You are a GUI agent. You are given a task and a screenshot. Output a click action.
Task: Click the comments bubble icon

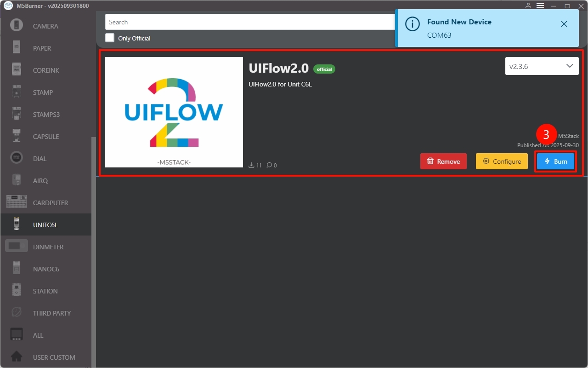tap(269, 165)
